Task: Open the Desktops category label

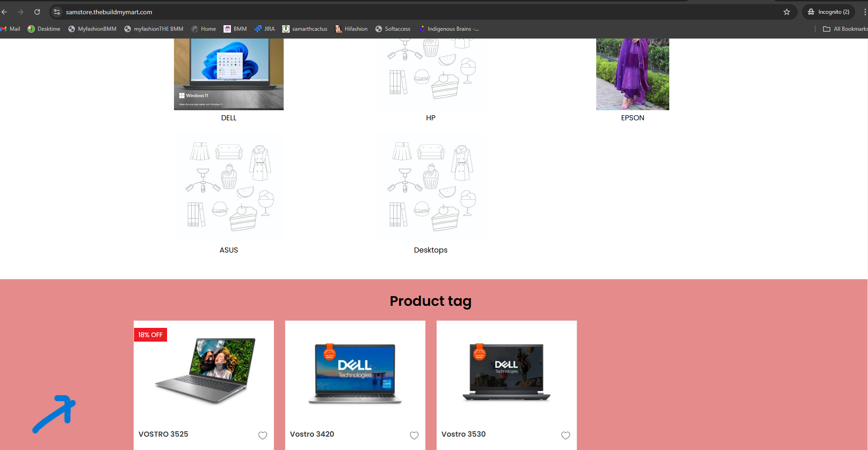Action: 431,250
